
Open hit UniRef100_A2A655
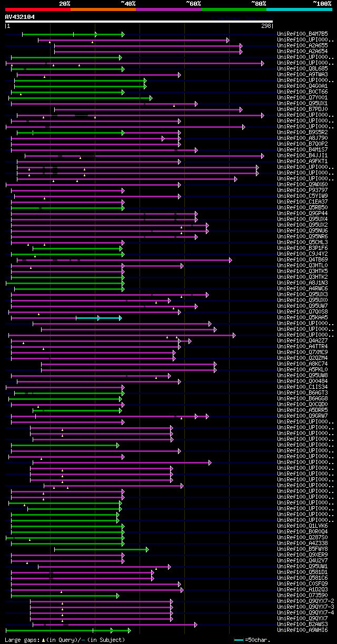[302, 46]
